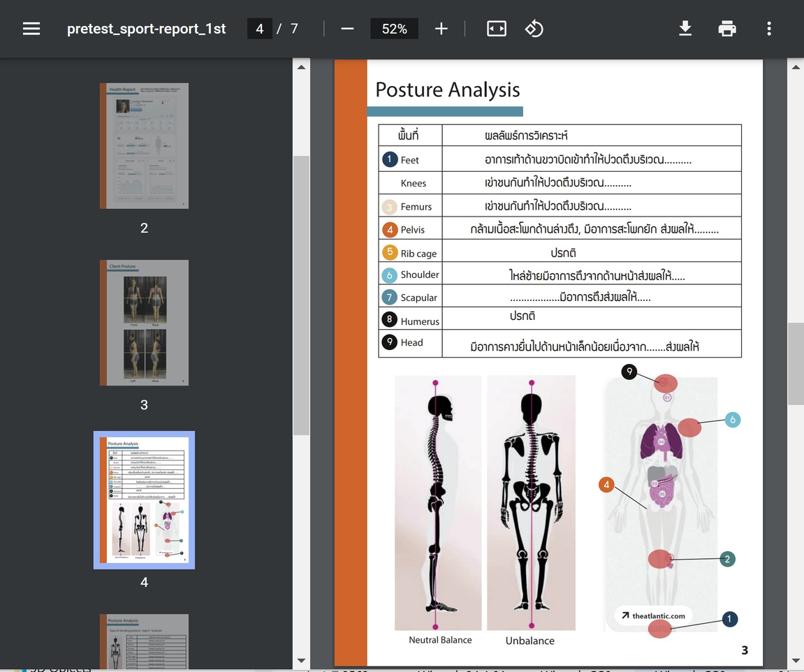Click the table header ผลลัพธ์การวิเคราะห์

tap(526, 136)
